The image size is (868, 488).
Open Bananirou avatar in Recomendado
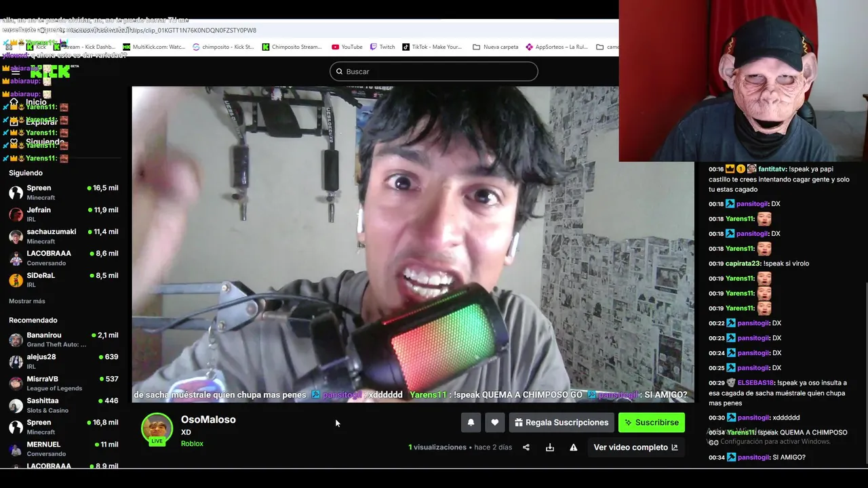pyautogui.click(x=16, y=340)
